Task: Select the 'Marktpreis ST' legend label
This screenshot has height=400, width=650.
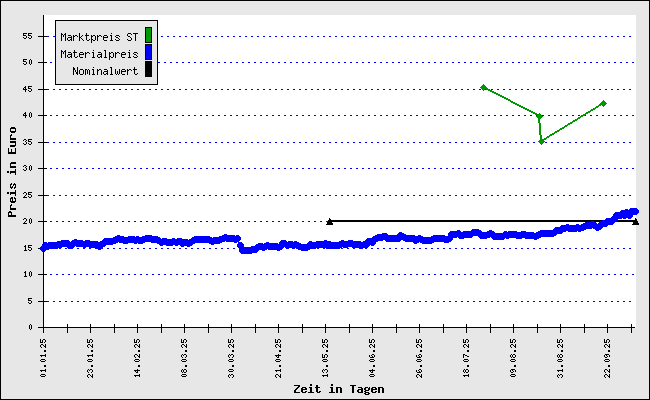Action: tap(99, 36)
